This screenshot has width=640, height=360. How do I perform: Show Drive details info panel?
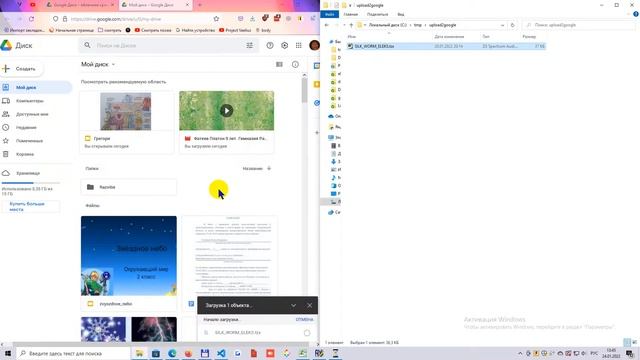tap(295, 64)
